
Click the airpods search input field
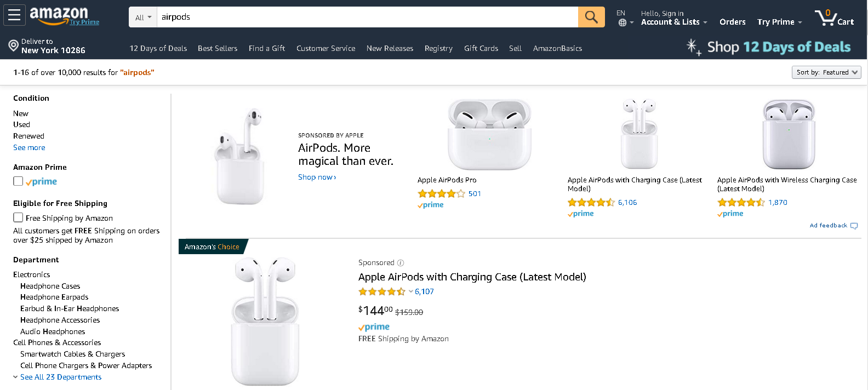(x=367, y=17)
